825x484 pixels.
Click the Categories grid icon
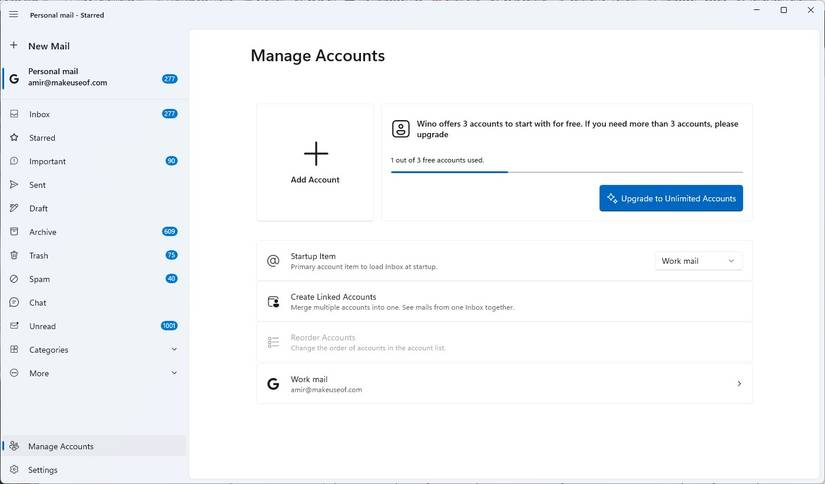(14, 349)
